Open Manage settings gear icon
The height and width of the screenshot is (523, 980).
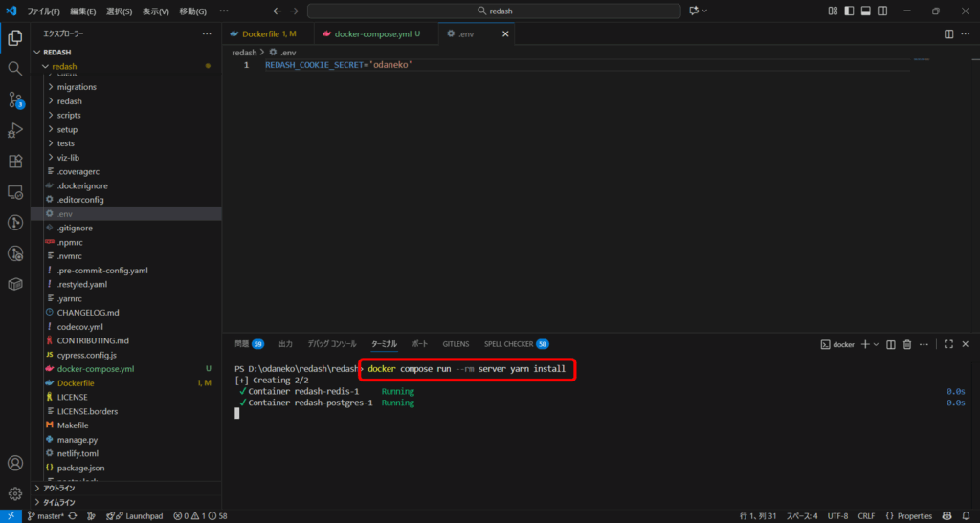pos(14,493)
